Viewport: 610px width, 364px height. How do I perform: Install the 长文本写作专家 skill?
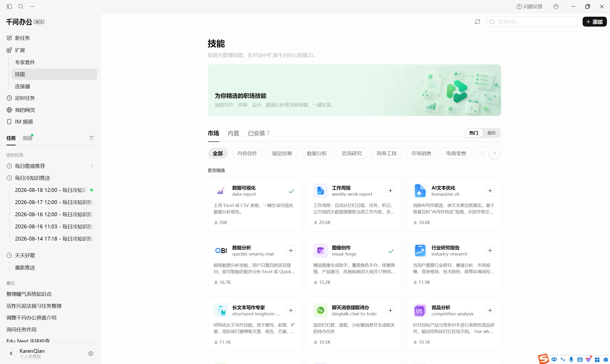(x=291, y=311)
